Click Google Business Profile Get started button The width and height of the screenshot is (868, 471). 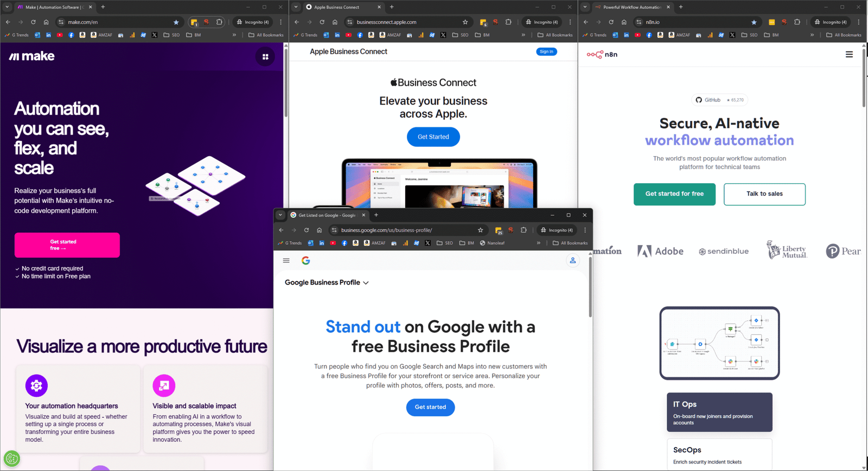(430, 407)
